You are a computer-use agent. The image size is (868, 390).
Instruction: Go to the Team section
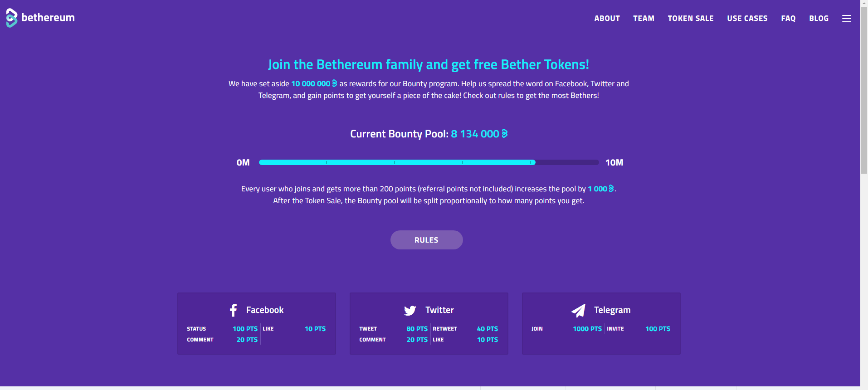point(644,19)
